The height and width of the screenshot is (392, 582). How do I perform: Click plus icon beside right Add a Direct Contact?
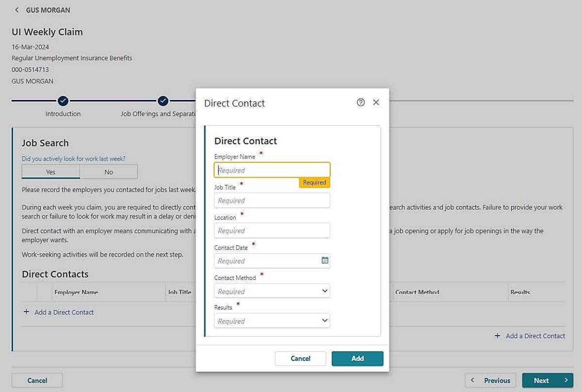pyautogui.click(x=497, y=336)
